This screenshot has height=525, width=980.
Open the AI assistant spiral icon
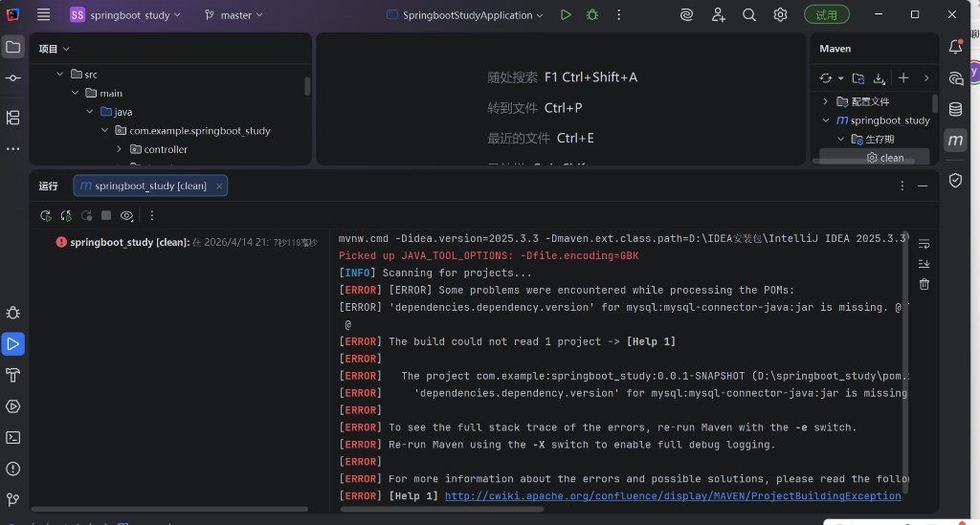pos(686,15)
